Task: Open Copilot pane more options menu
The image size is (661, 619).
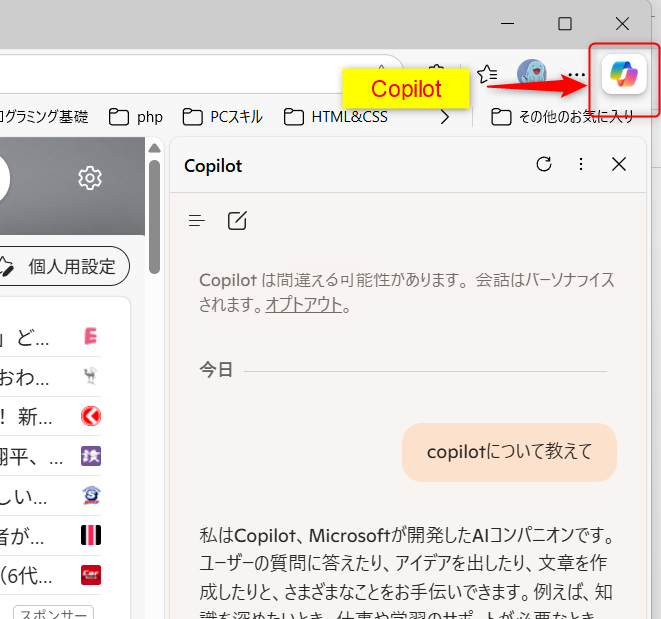Action: click(581, 164)
